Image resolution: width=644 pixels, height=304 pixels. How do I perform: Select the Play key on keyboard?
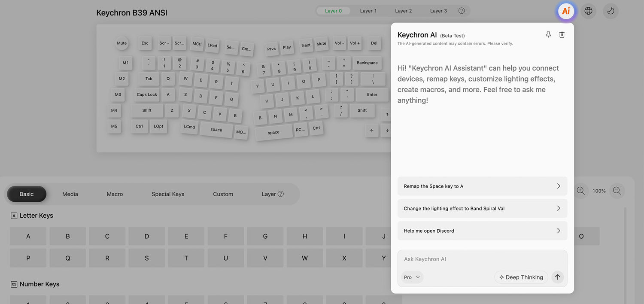[x=287, y=47]
